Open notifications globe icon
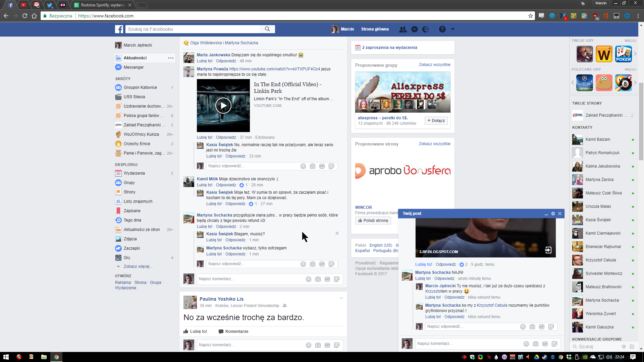 pos(426,29)
